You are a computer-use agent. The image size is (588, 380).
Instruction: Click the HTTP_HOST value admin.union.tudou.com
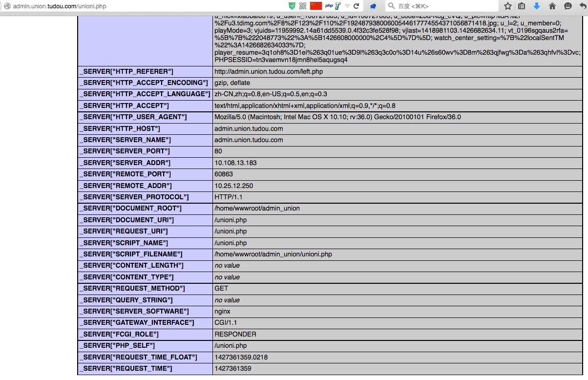(249, 128)
